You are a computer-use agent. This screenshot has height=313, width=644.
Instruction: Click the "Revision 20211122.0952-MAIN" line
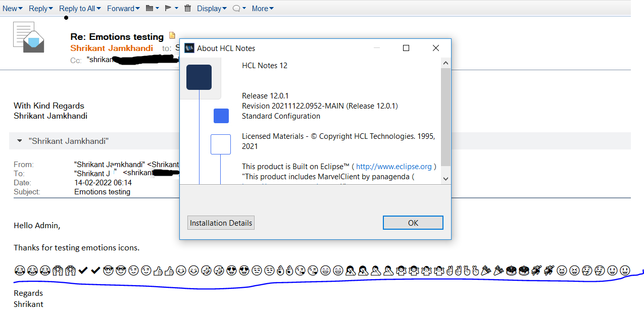point(320,106)
